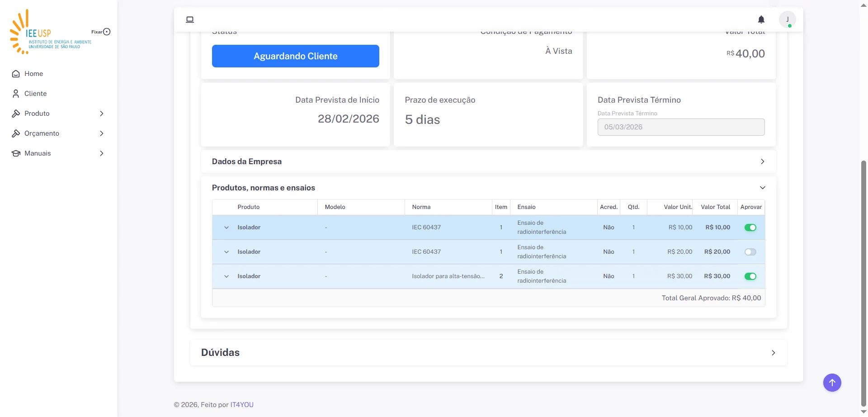Click the Aprovar column header
Image resolution: width=868 pixels, height=417 pixels.
[x=751, y=207]
